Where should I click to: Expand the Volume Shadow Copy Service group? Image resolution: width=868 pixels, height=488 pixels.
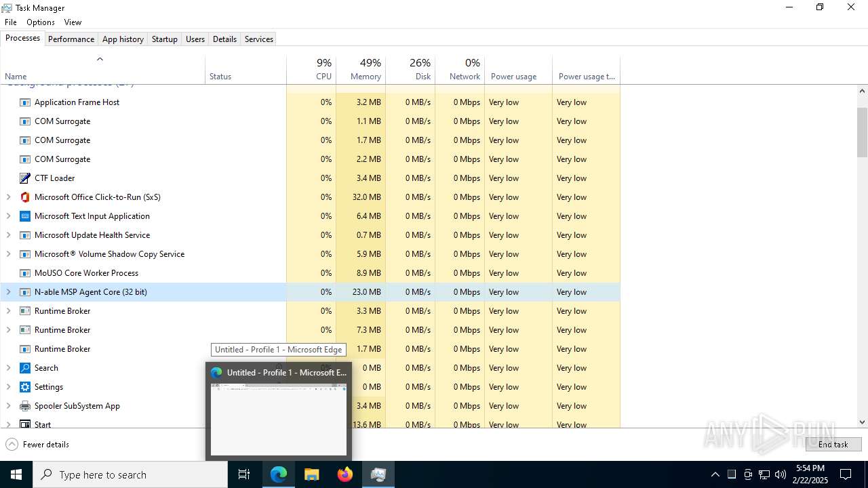(8, 254)
